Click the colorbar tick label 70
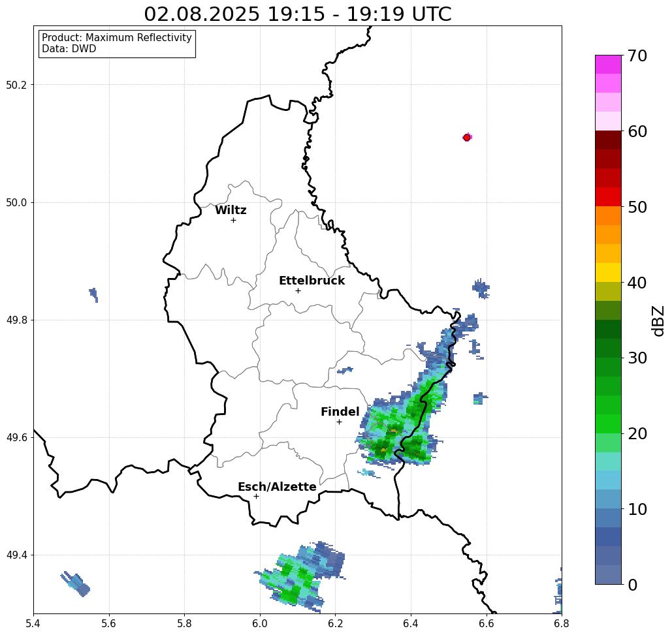 coord(637,55)
